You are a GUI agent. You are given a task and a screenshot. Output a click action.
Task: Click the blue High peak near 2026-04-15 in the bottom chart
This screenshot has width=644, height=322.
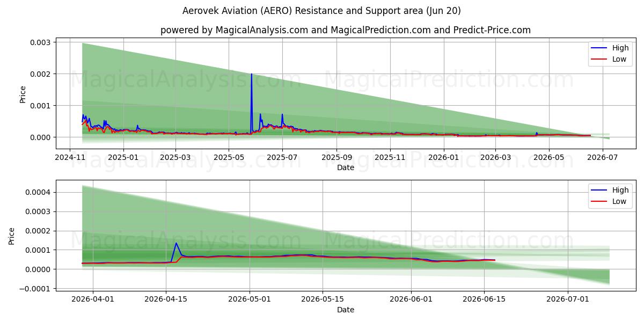(x=175, y=244)
